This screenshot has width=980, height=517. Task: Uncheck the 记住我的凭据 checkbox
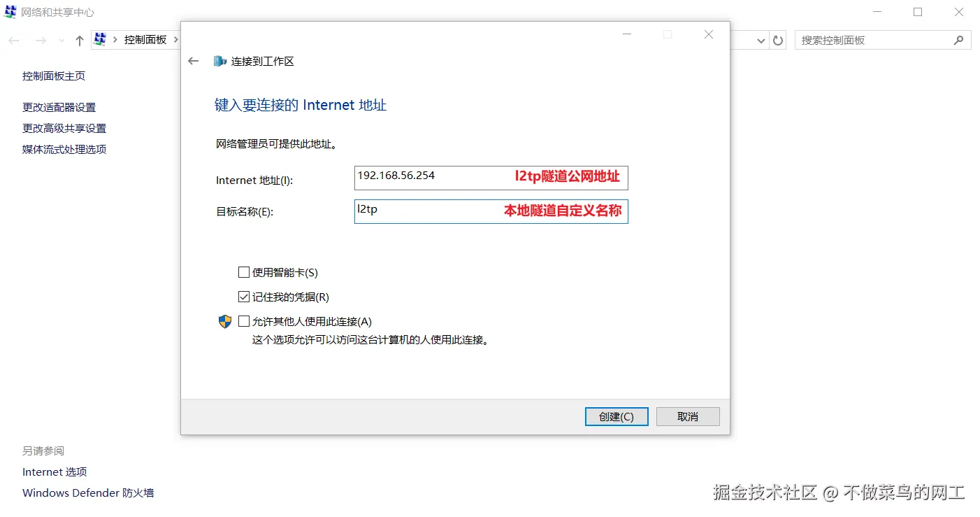244,297
